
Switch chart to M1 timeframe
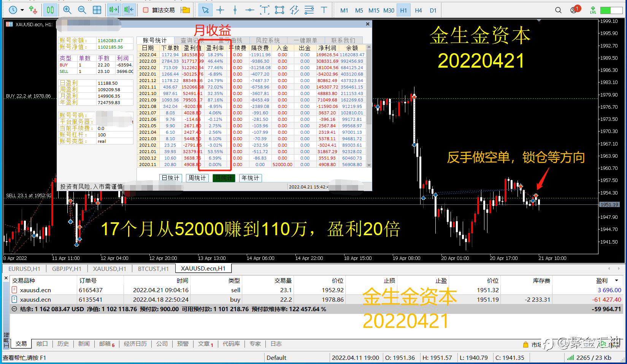click(x=344, y=11)
